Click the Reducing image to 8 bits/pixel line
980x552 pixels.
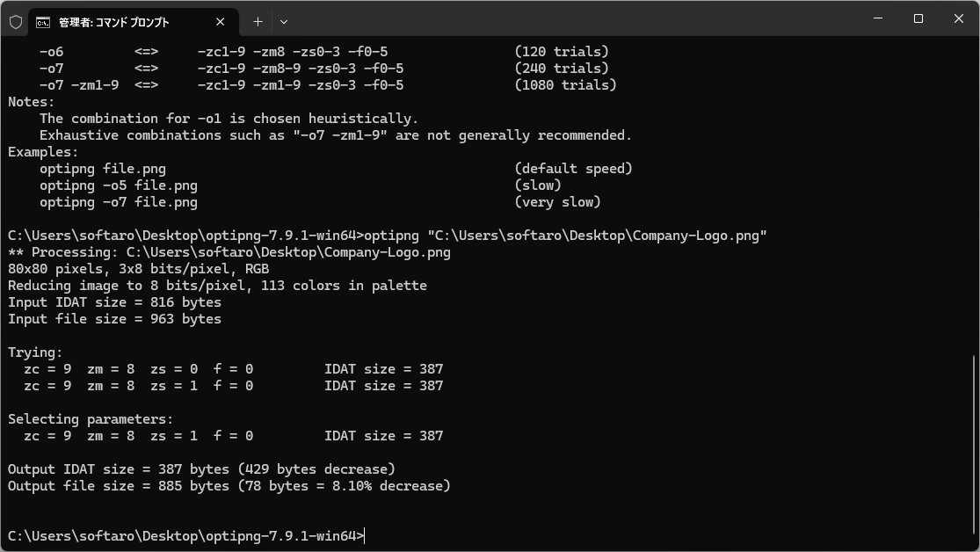pos(217,285)
